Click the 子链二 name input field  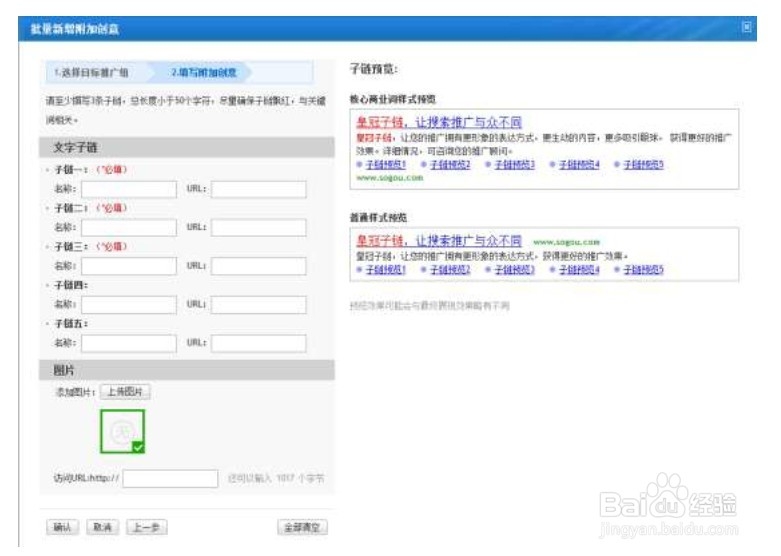[129, 228]
